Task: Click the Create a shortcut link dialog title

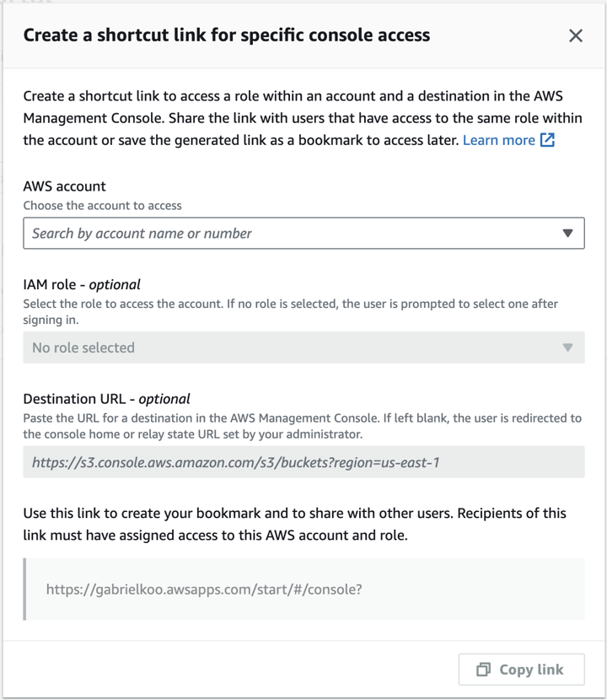Action: point(226,35)
